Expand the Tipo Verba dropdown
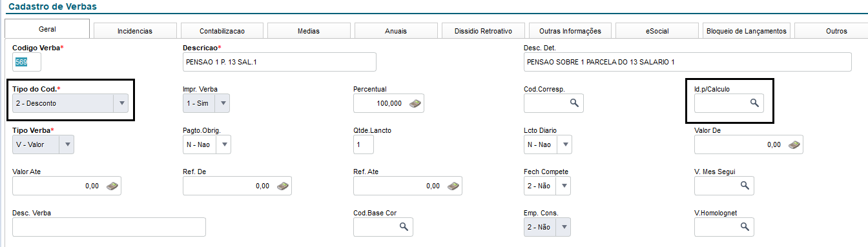 tap(67, 144)
